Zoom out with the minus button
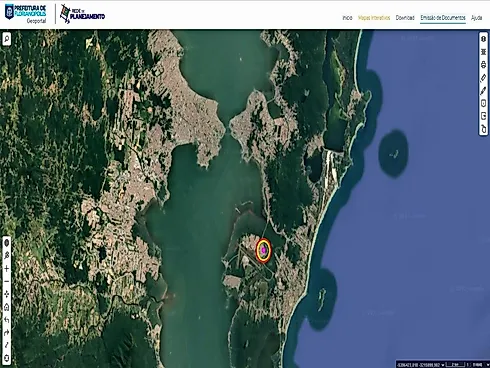Image resolution: width=490 pixels, height=368 pixels. click(6, 281)
